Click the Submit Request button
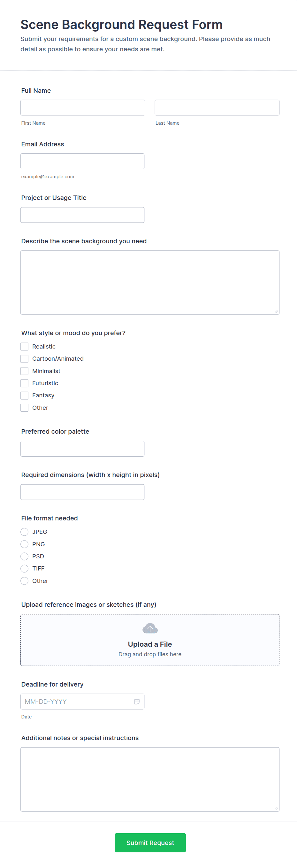297x868 pixels. point(150,843)
